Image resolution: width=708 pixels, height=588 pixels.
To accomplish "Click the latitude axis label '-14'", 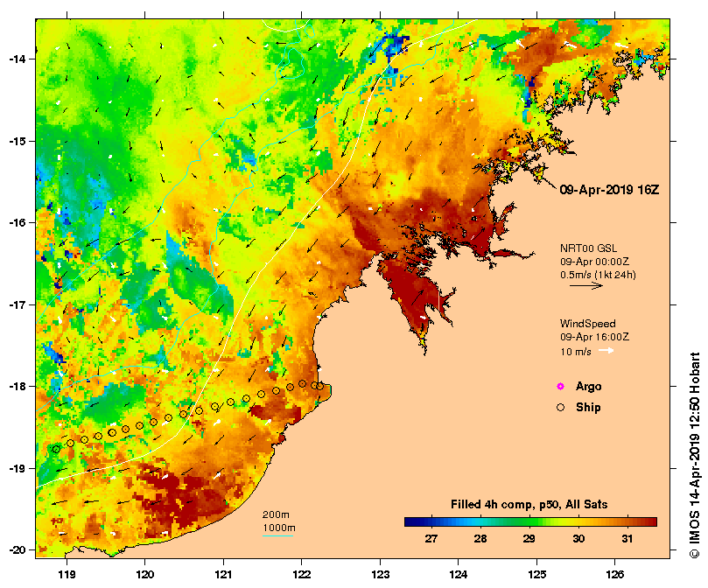I will (x=18, y=59).
